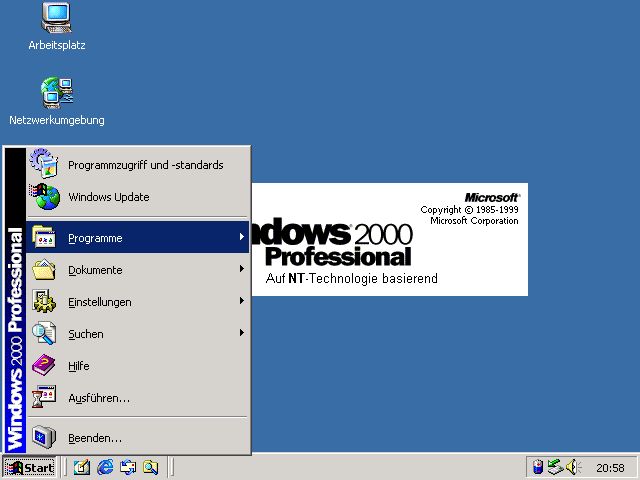Select Ausführen... in Start menu
Screen dimensions: 640x480
98,398
